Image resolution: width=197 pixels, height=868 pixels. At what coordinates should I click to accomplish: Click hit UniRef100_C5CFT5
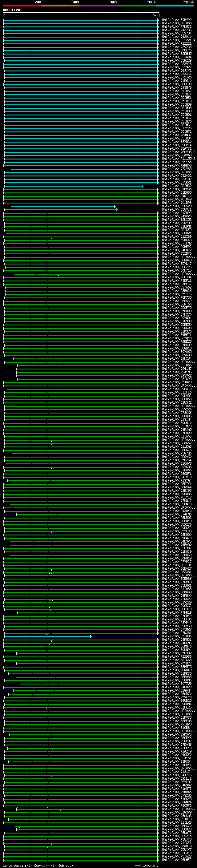[x=177, y=308]
